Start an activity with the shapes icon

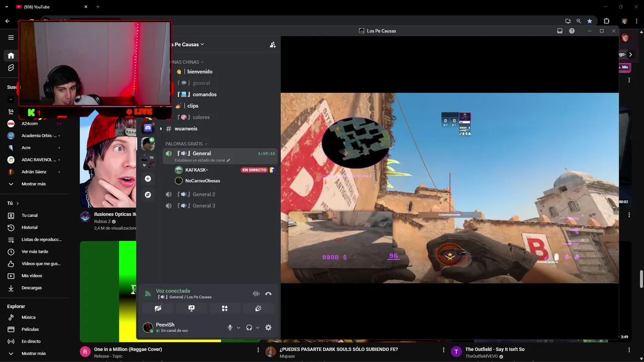click(225, 308)
